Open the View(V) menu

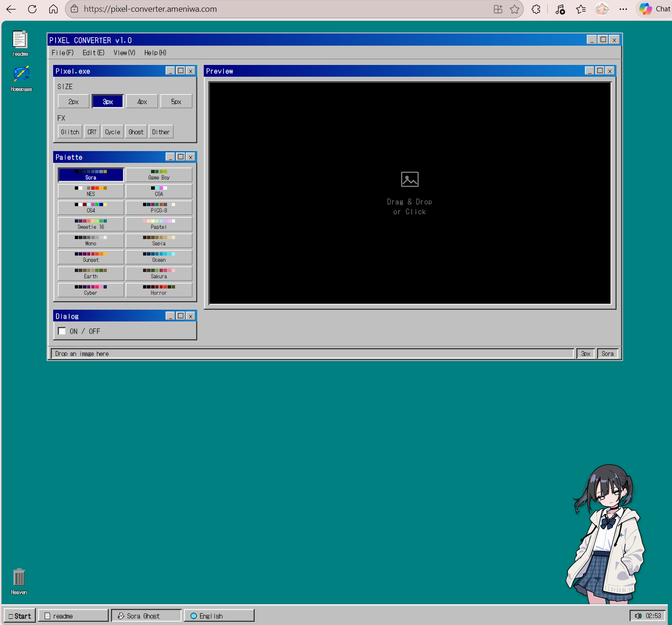pyautogui.click(x=124, y=53)
